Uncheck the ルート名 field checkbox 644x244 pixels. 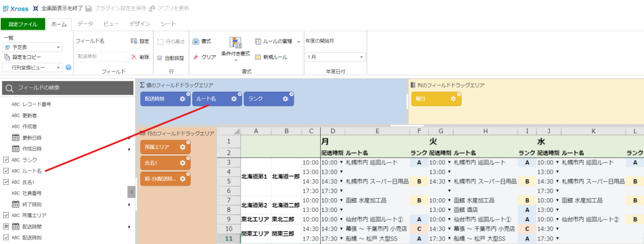click(6, 170)
